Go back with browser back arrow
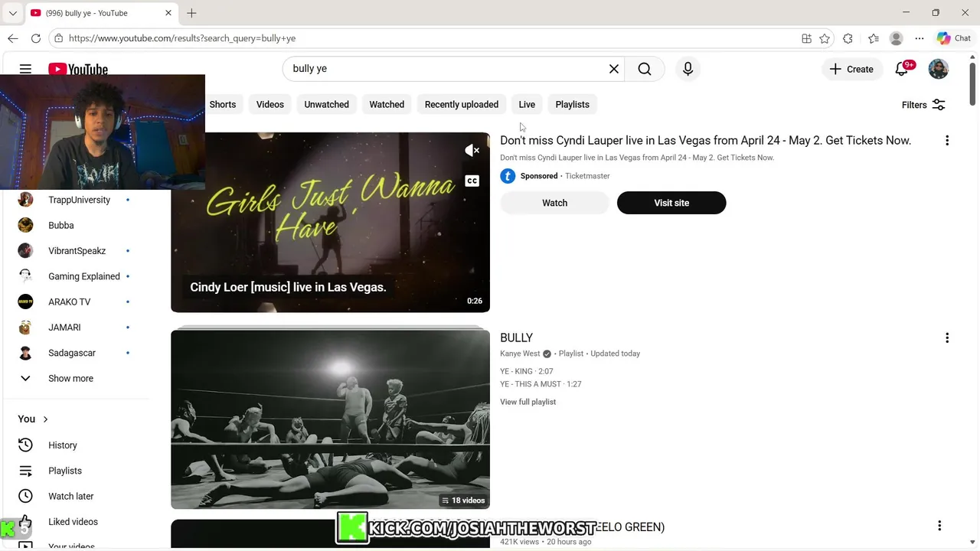 point(13,38)
